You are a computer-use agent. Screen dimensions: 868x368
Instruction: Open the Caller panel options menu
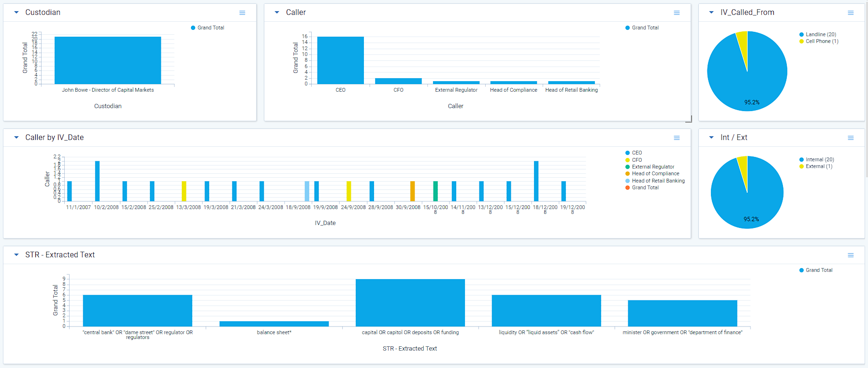point(677,13)
